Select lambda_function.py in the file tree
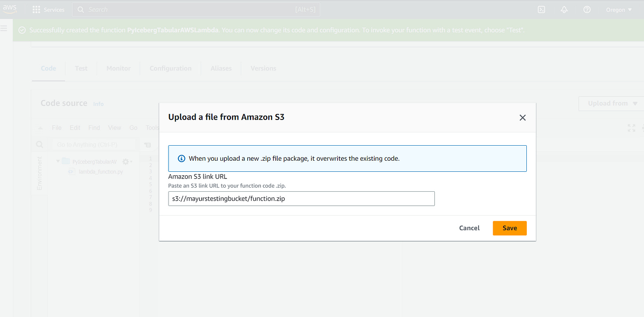Screen dimensions: 644x317 tap(100, 172)
